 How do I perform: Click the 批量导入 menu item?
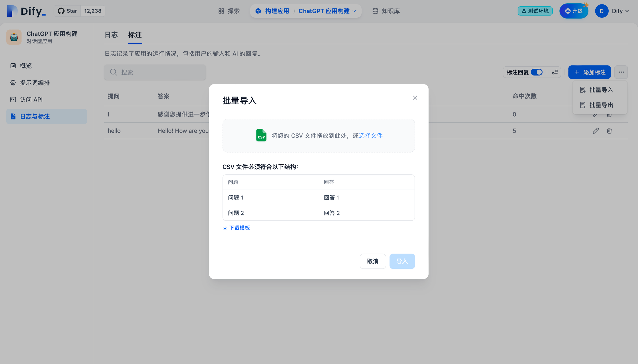point(600,90)
